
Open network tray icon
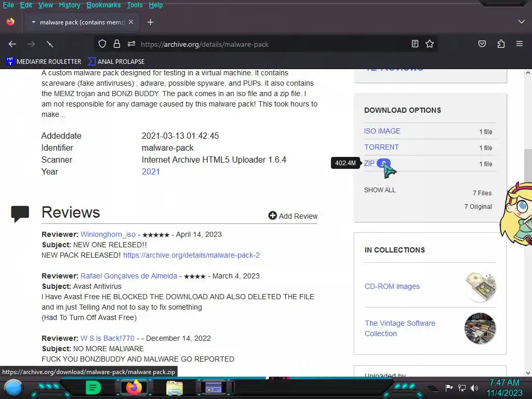[x=461, y=388]
